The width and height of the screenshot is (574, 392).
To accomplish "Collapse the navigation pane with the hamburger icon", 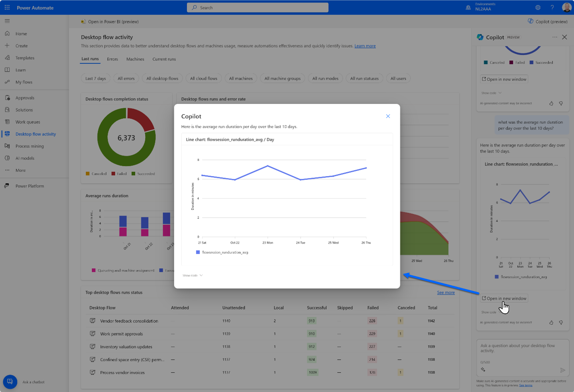I will click(x=7, y=21).
